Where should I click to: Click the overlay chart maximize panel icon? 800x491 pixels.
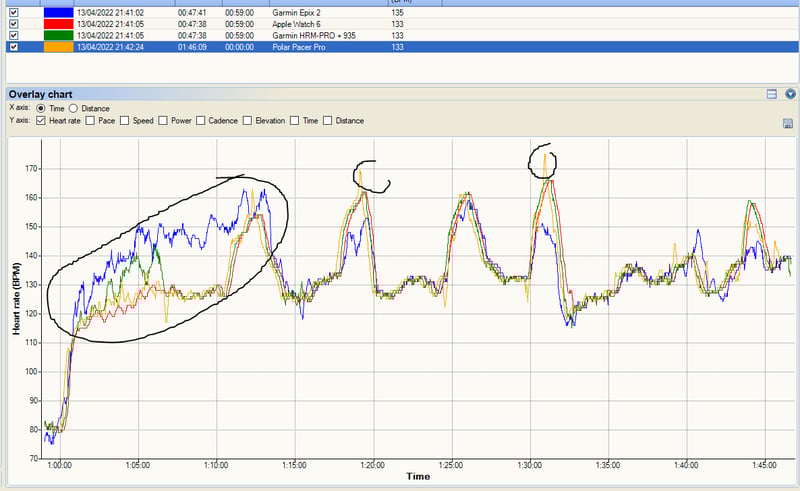(771, 94)
